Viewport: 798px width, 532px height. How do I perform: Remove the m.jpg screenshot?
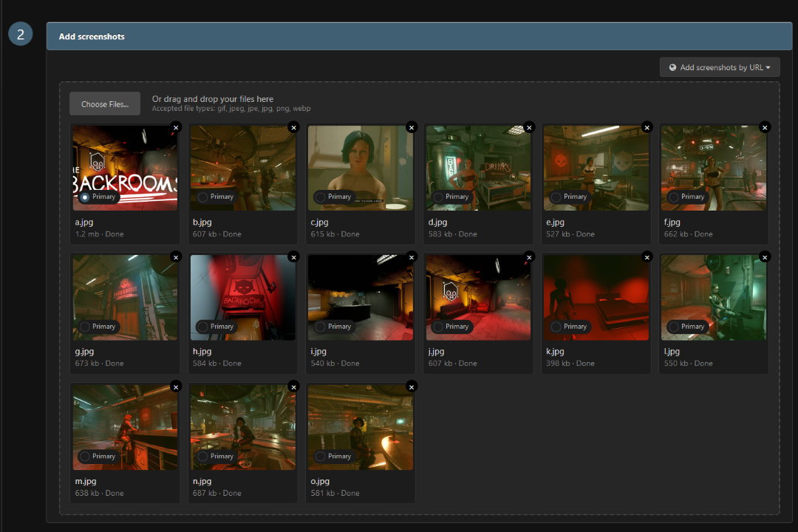point(176,387)
